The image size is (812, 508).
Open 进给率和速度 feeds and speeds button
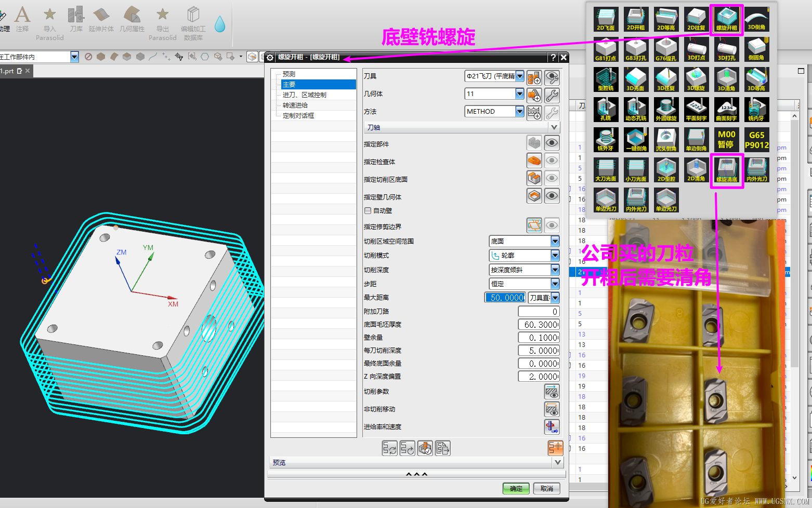pyautogui.click(x=552, y=427)
